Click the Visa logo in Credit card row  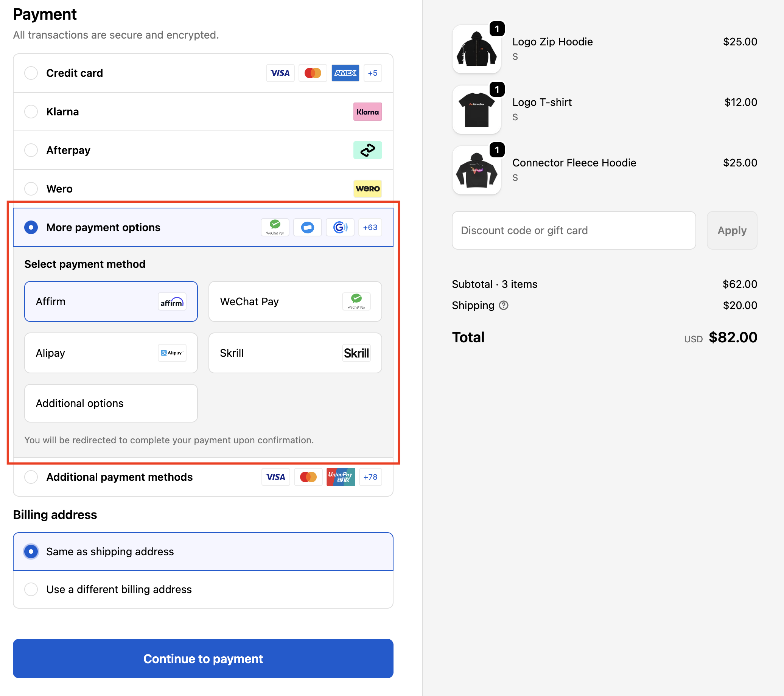[280, 73]
